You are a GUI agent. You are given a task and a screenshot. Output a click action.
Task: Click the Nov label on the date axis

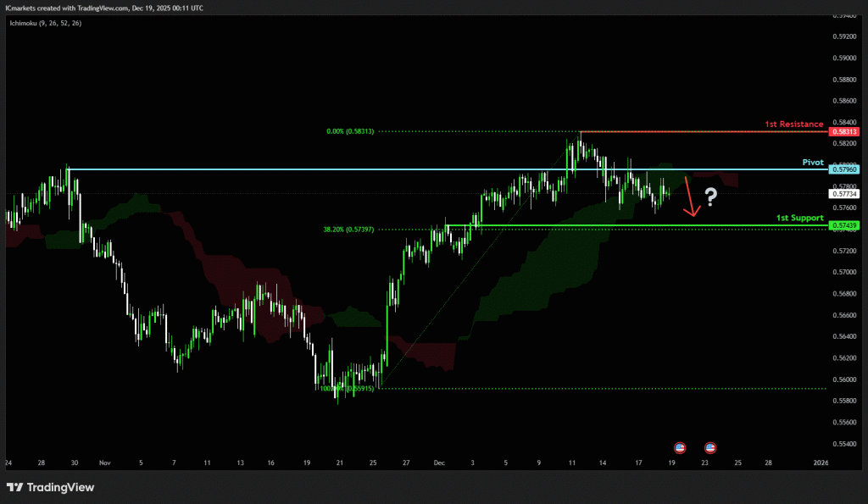point(105,463)
